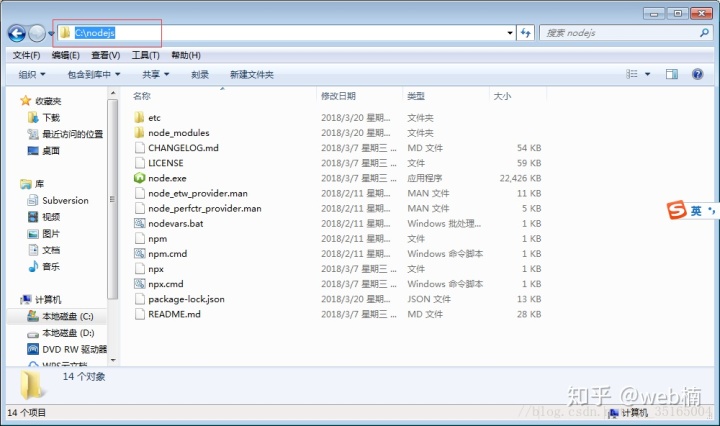Click 收藏夹 favorites in sidebar
Image resolution: width=720 pixels, height=426 pixels.
[48, 101]
